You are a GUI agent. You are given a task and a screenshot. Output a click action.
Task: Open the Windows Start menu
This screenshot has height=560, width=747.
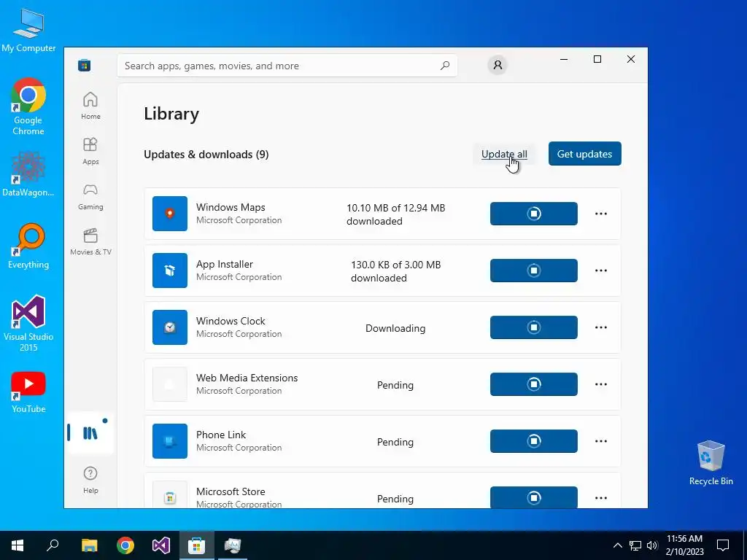tap(18, 545)
